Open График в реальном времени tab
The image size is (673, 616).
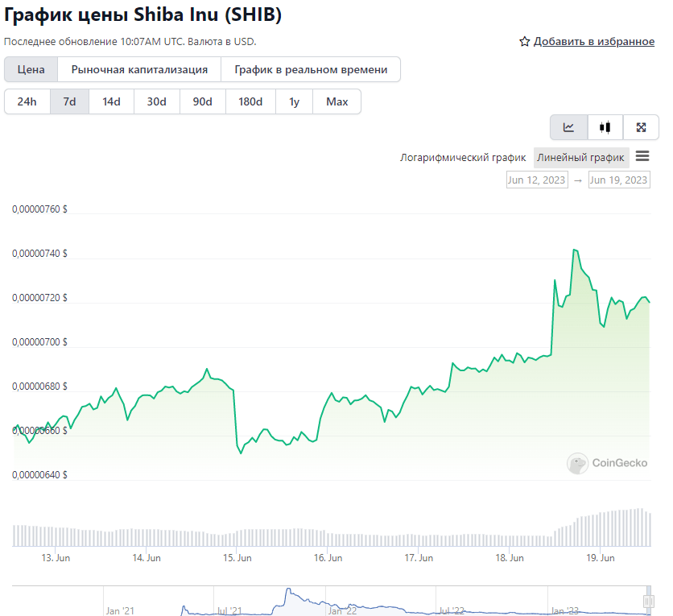(311, 69)
